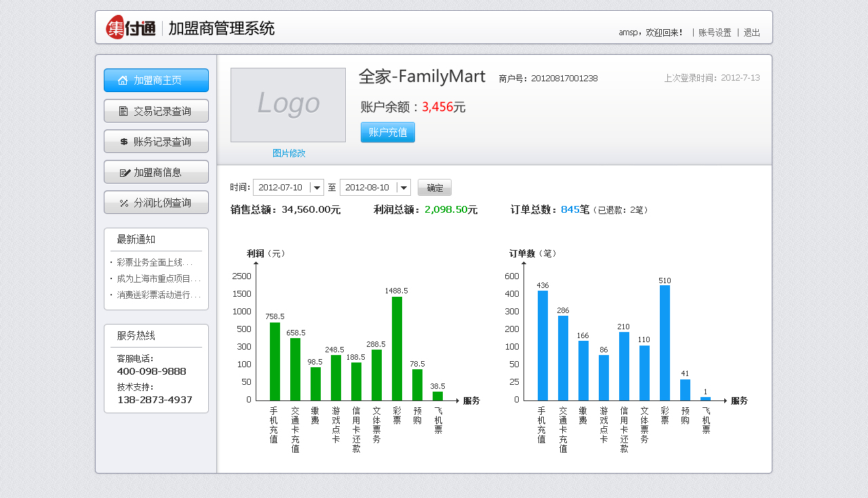Open 加盟商信息 in the sidebar
The image size is (868, 498).
click(156, 171)
